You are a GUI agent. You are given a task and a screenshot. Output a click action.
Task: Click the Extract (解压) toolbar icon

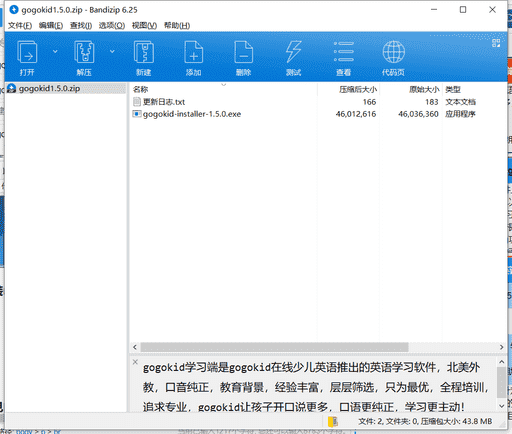tap(84, 52)
